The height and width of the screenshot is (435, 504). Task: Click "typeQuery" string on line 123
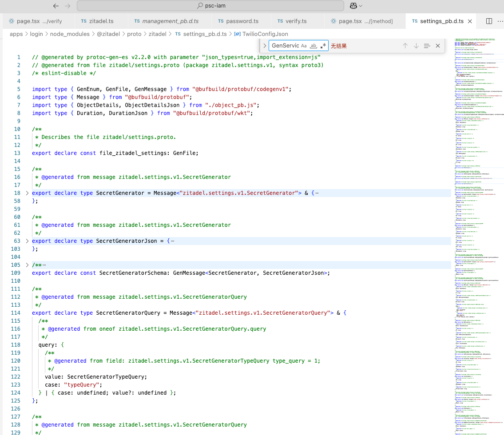pyautogui.click(x=81, y=385)
